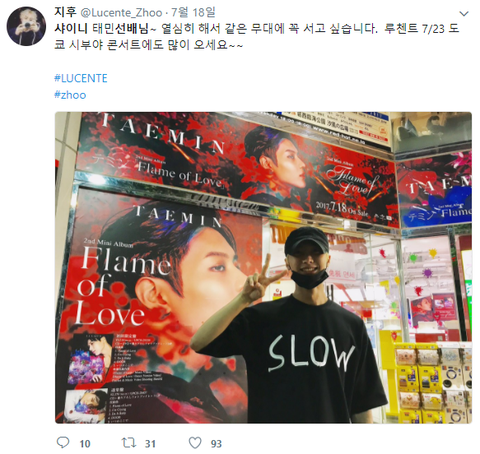The height and width of the screenshot is (454, 480).
Task: Expand the tweet options chevron menu
Action: 464,14
